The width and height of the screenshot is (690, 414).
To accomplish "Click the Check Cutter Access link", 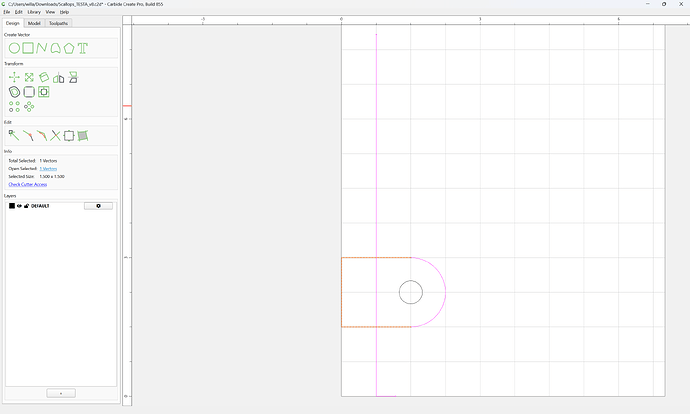I will [x=28, y=184].
